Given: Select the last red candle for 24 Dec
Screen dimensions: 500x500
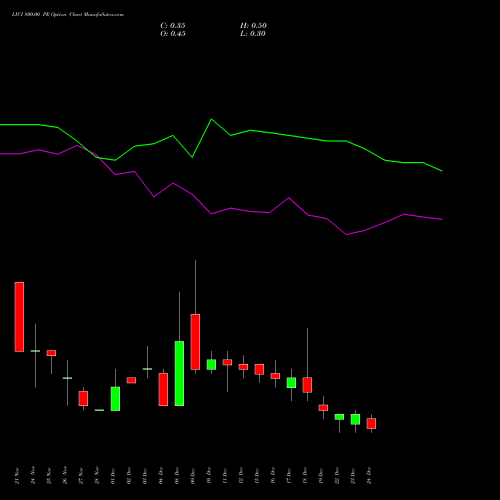Looking at the screenshot, I should click(371, 423).
